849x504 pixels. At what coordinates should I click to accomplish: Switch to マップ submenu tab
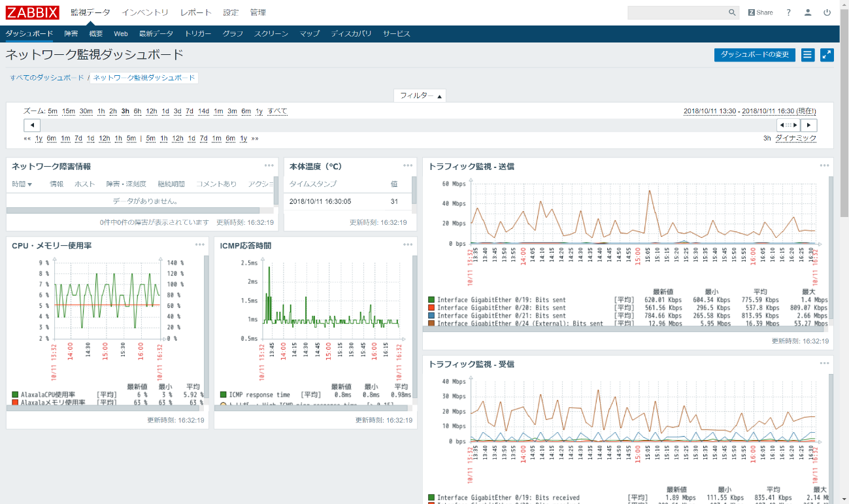pyautogui.click(x=310, y=33)
